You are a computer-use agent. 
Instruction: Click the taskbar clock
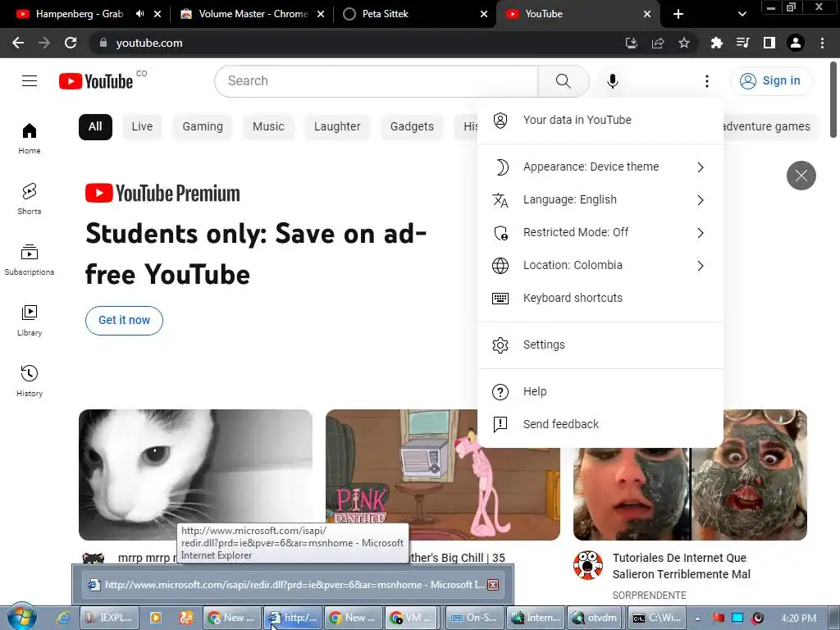click(x=799, y=619)
